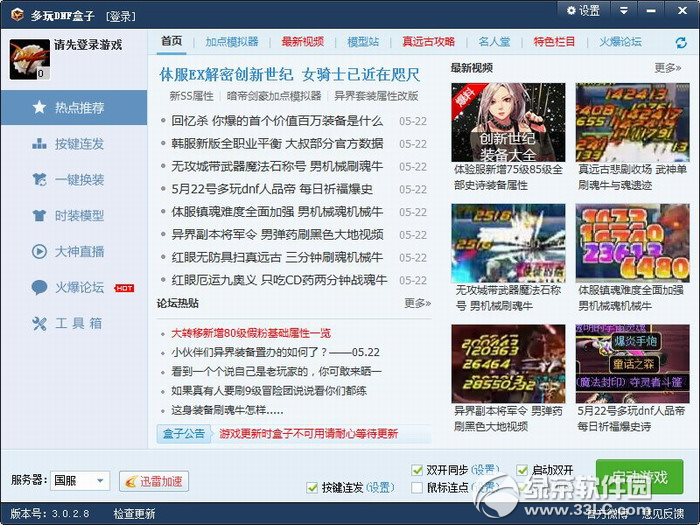Click the 迅雷加速 button
Viewport: 700px width, 530px height.
tap(153, 481)
